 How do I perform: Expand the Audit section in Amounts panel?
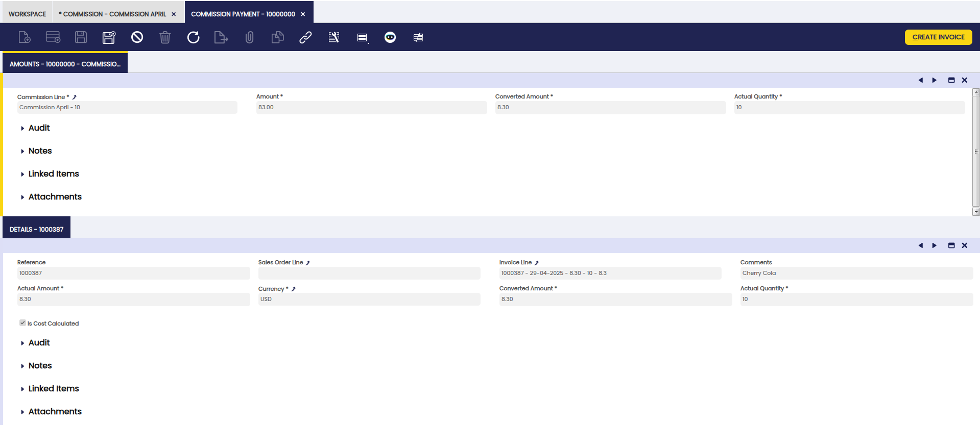[x=39, y=128]
